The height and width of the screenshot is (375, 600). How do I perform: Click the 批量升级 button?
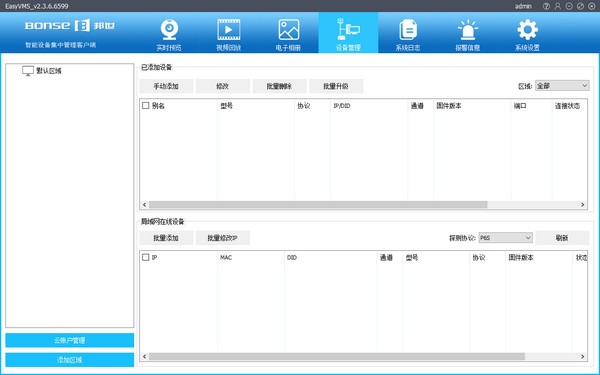point(336,86)
